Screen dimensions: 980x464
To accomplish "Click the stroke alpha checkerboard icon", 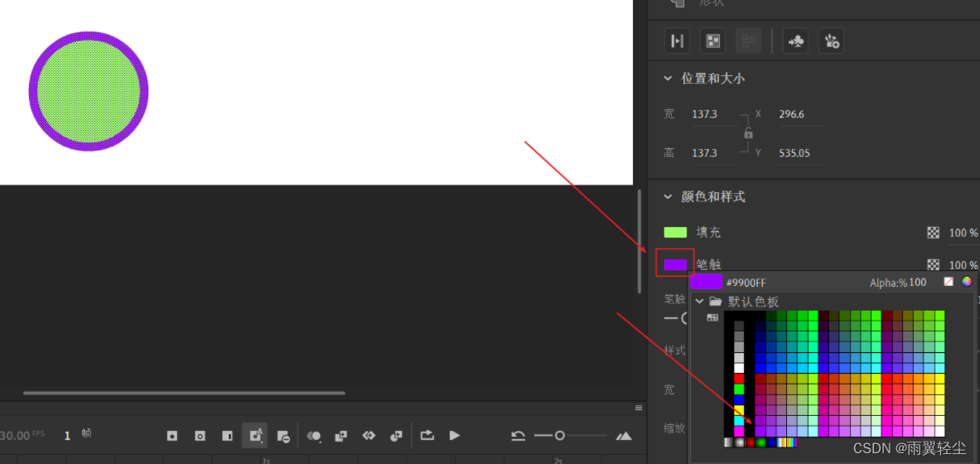I will point(933,264).
